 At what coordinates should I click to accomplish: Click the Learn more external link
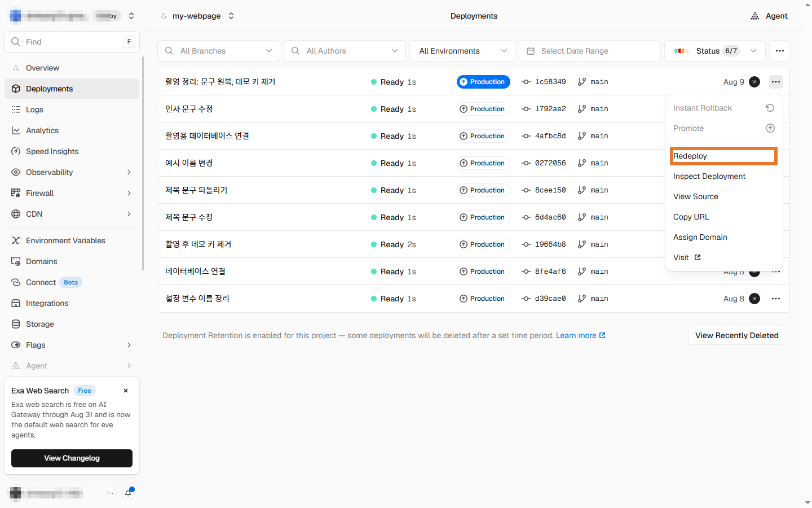(581, 335)
